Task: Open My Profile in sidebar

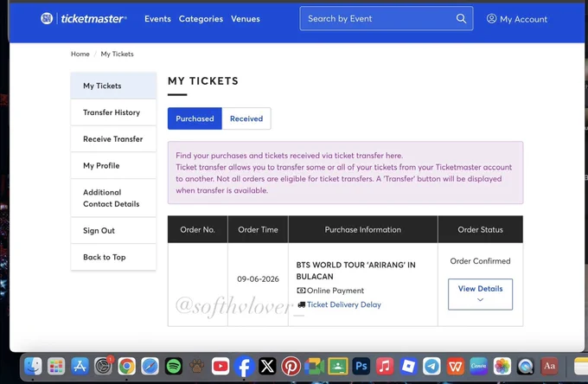Action: coord(113,165)
